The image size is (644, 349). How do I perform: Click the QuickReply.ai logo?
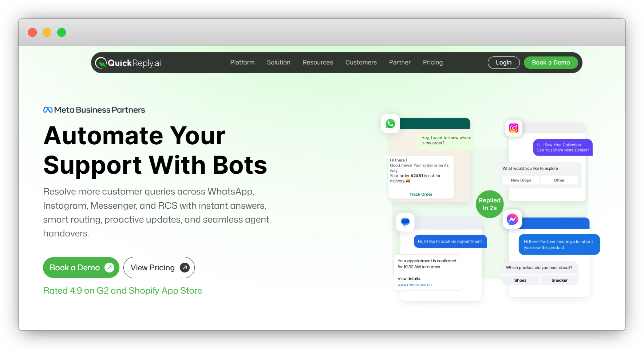pos(128,63)
